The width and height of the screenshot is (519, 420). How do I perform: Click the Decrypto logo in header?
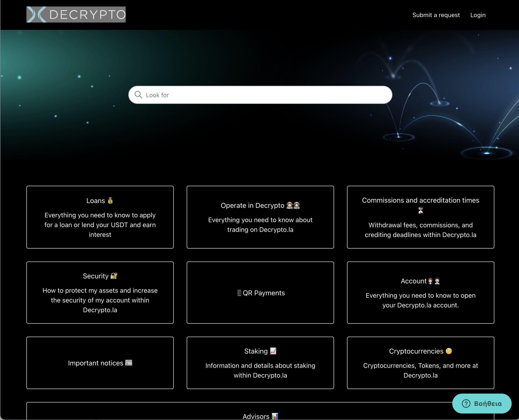pyautogui.click(x=76, y=15)
